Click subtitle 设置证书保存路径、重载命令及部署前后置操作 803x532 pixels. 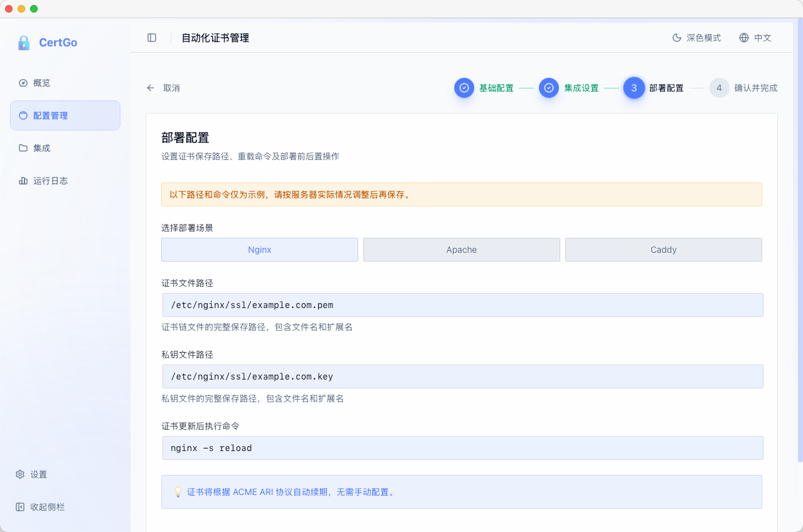[x=250, y=156]
